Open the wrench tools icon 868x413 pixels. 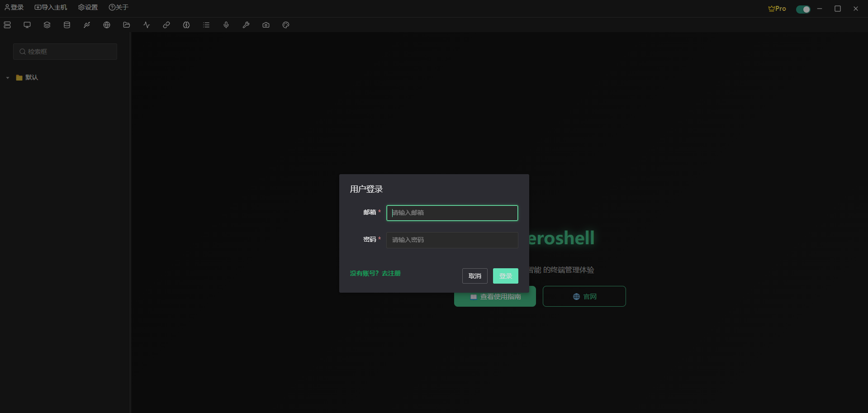(x=246, y=25)
